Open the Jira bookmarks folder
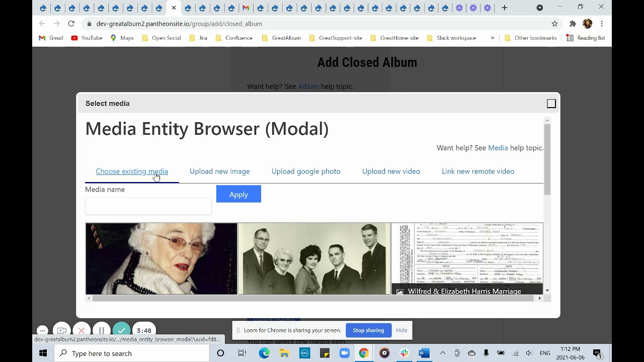Screen dimensions: 644x362 (x=198, y=38)
